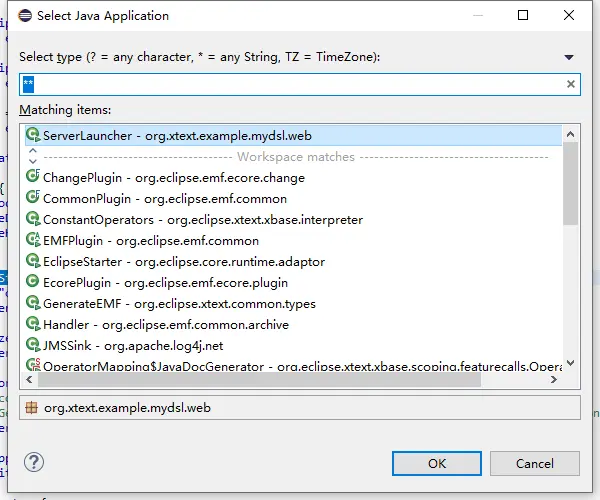Click the OperatorMapping$JavaDocGenerator class icon
The height and width of the screenshot is (500, 600).
tap(33, 365)
